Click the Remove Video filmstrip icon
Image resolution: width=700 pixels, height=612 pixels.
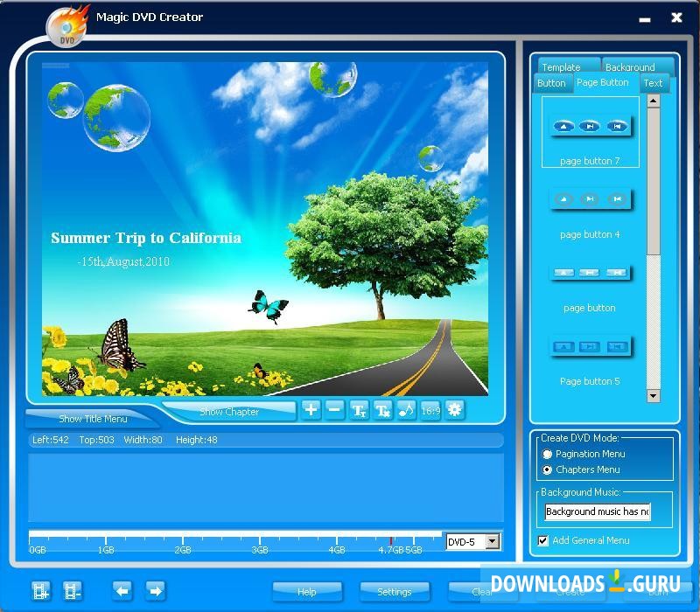pyautogui.click(x=73, y=591)
